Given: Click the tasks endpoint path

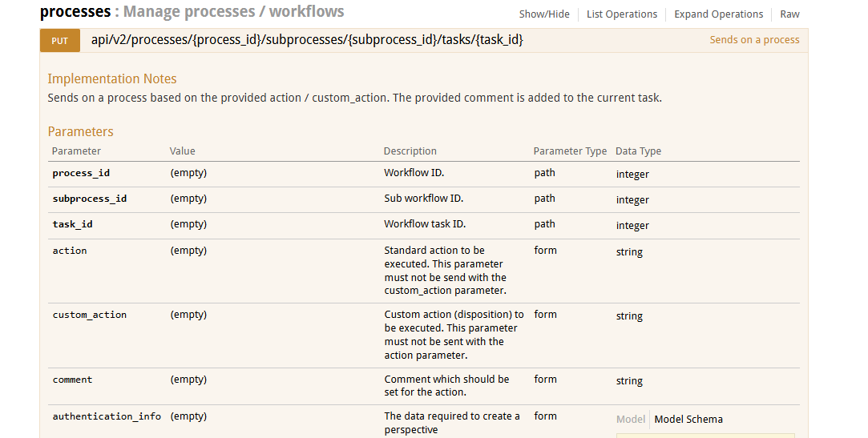Looking at the screenshot, I should [x=307, y=40].
